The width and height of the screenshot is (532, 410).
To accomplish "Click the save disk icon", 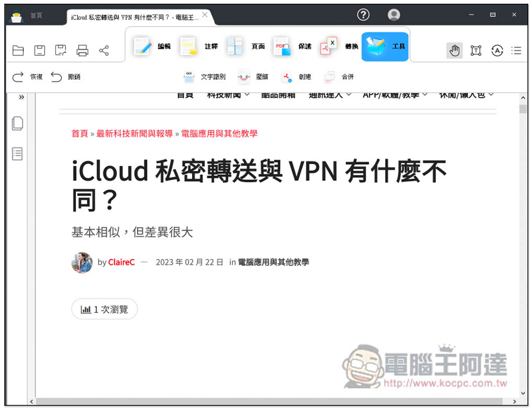I will click(x=39, y=51).
